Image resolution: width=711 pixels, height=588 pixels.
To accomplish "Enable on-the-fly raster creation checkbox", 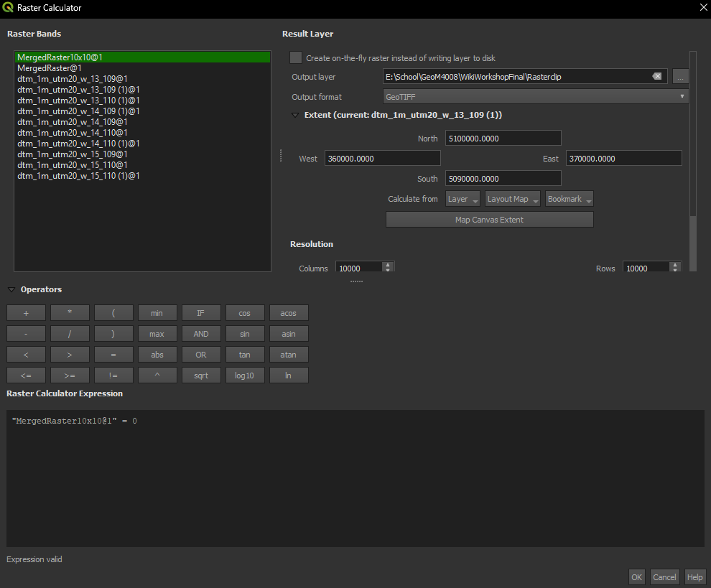I will tap(296, 58).
